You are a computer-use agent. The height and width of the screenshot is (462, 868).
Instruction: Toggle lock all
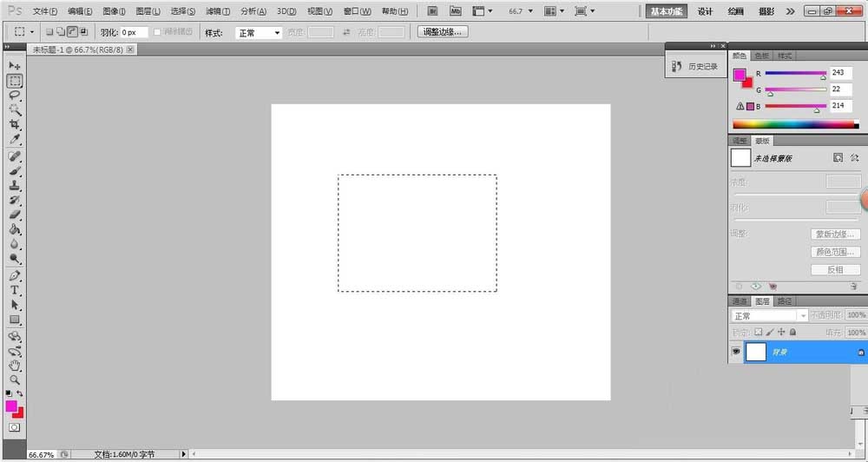pyautogui.click(x=792, y=333)
